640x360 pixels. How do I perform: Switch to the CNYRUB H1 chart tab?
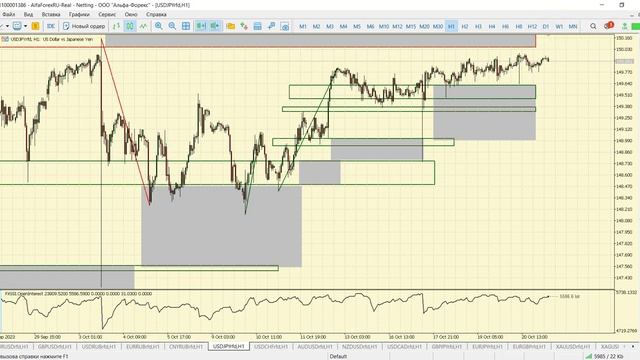click(x=186, y=347)
